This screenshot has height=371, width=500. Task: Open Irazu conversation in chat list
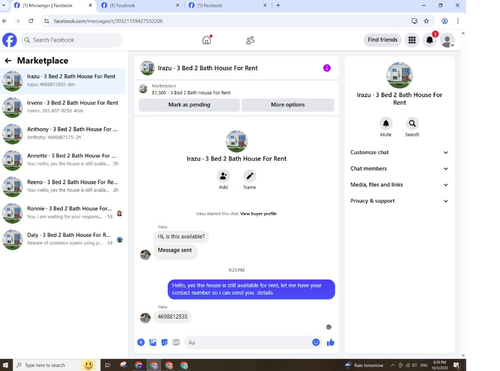pos(63,81)
